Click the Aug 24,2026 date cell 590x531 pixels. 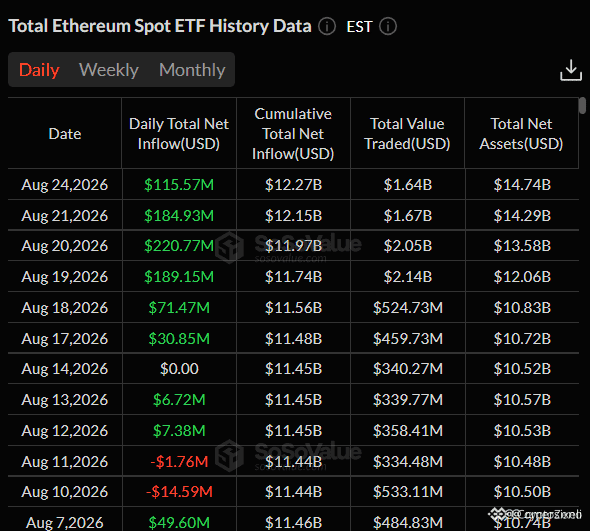click(x=65, y=185)
